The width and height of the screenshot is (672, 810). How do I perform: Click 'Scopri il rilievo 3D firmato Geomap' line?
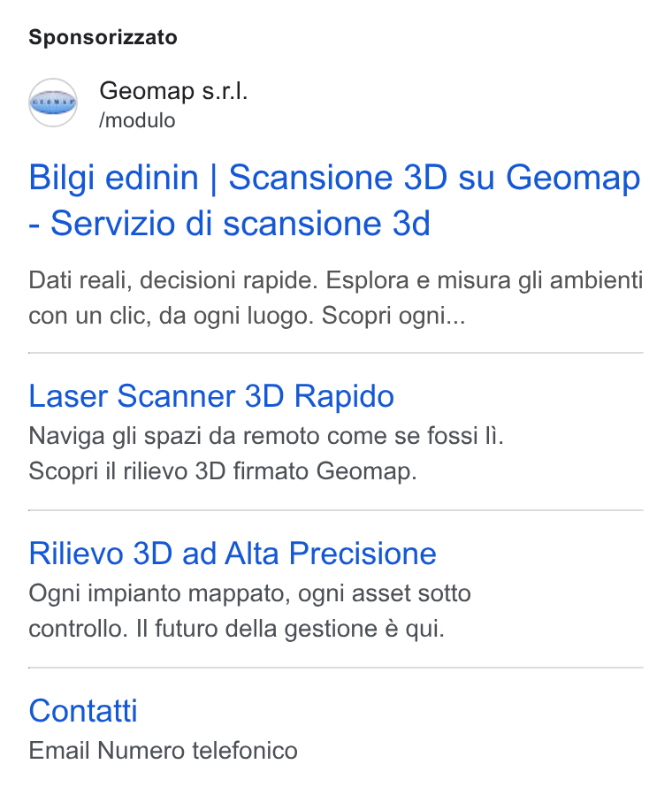tap(223, 471)
